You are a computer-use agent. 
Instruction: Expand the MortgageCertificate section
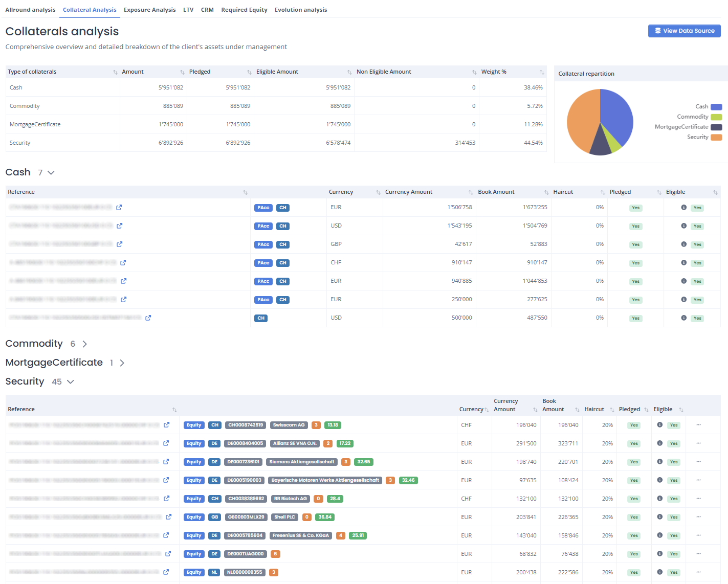[x=122, y=363]
